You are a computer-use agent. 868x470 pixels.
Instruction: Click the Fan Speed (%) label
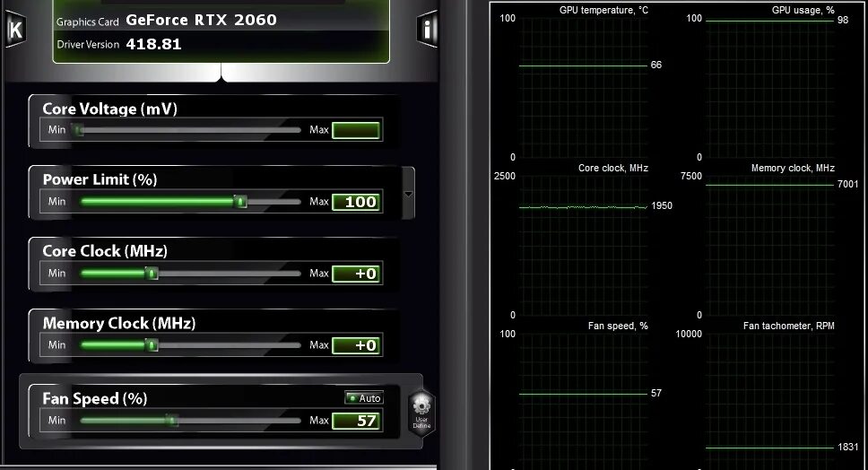pyautogui.click(x=95, y=398)
